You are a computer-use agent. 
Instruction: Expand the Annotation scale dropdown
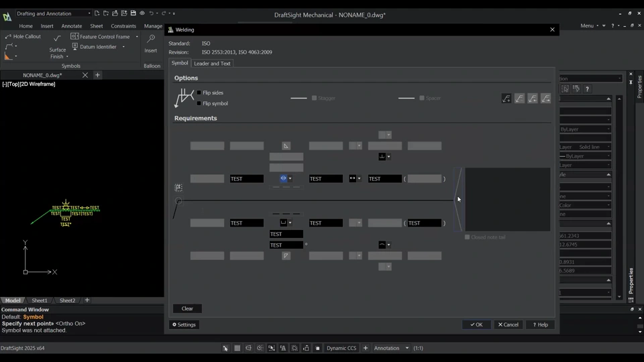point(407,348)
